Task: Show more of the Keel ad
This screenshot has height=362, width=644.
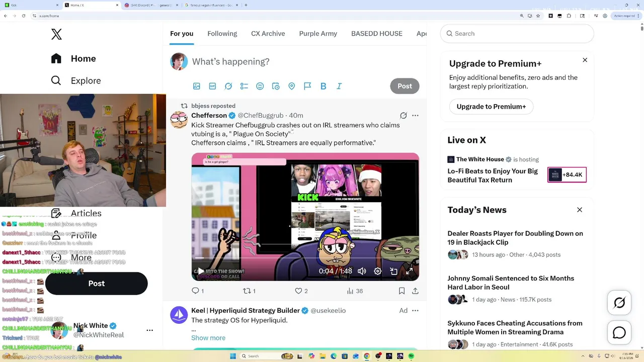Action: click(208, 338)
